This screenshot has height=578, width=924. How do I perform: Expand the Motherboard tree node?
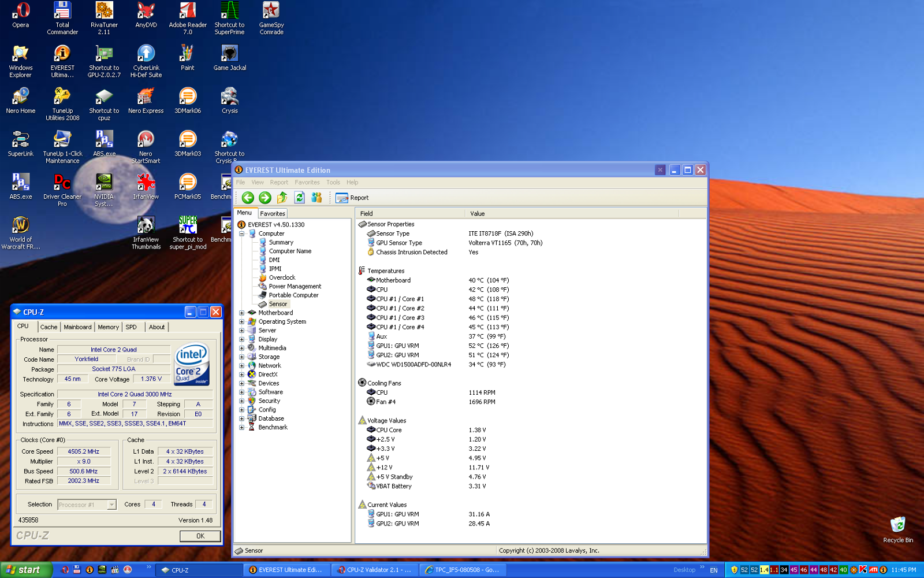point(242,313)
